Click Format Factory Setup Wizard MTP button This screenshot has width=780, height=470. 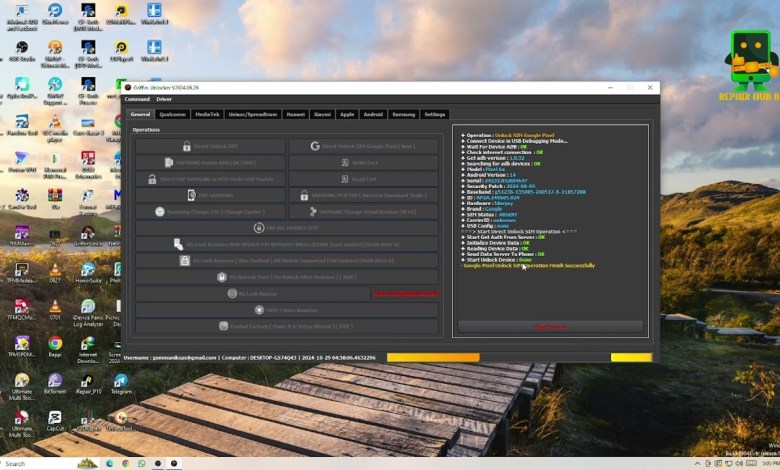[287, 326]
